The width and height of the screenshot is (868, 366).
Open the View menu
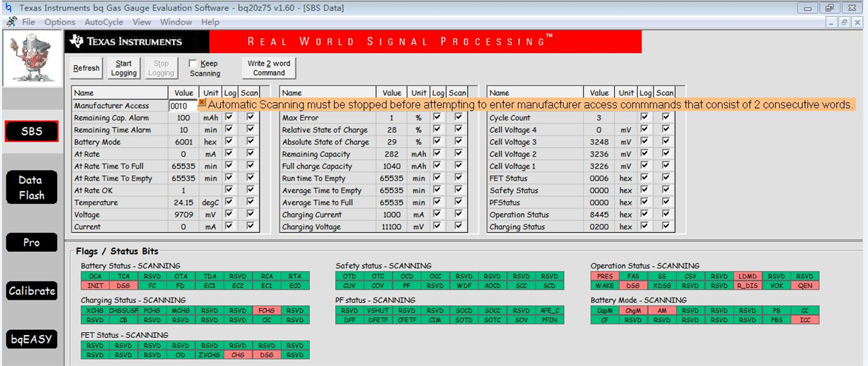point(142,22)
